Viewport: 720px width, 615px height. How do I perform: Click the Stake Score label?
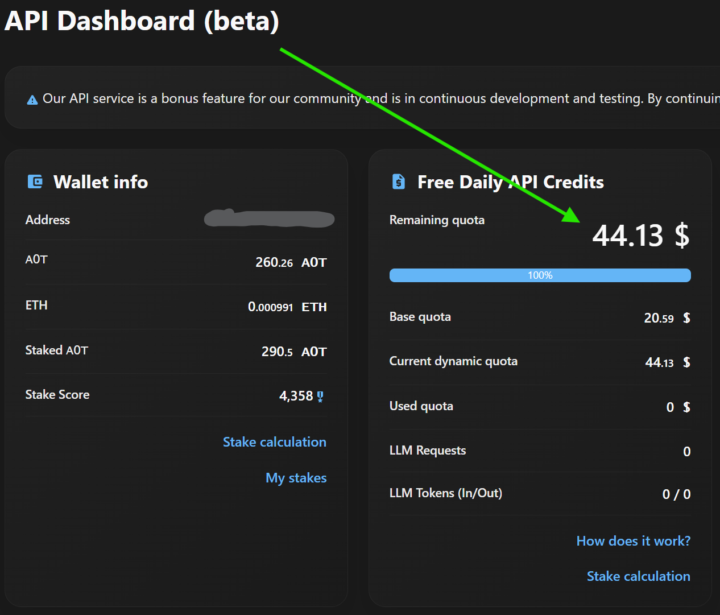(57, 395)
